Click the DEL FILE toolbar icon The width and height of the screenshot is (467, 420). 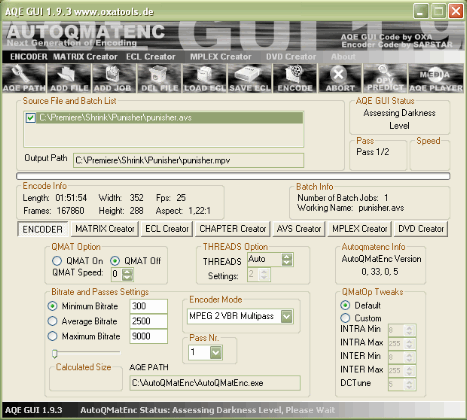click(159, 79)
